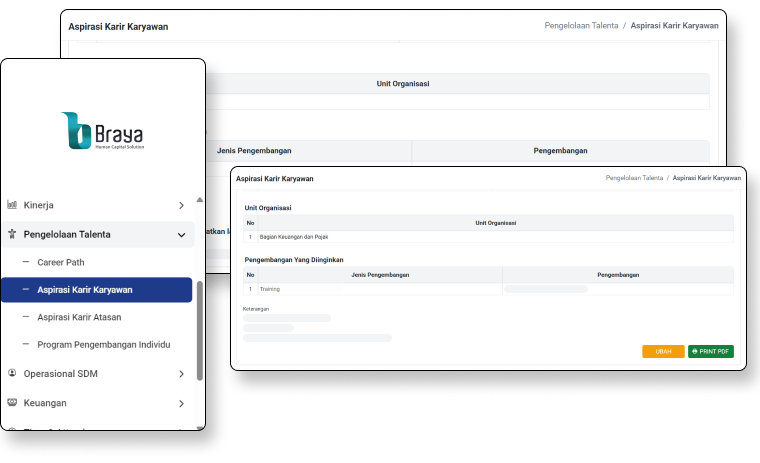The width and height of the screenshot is (760, 463).
Task: Click Pengelolaan Talenta breadcrumb in front panel
Action: [634, 178]
